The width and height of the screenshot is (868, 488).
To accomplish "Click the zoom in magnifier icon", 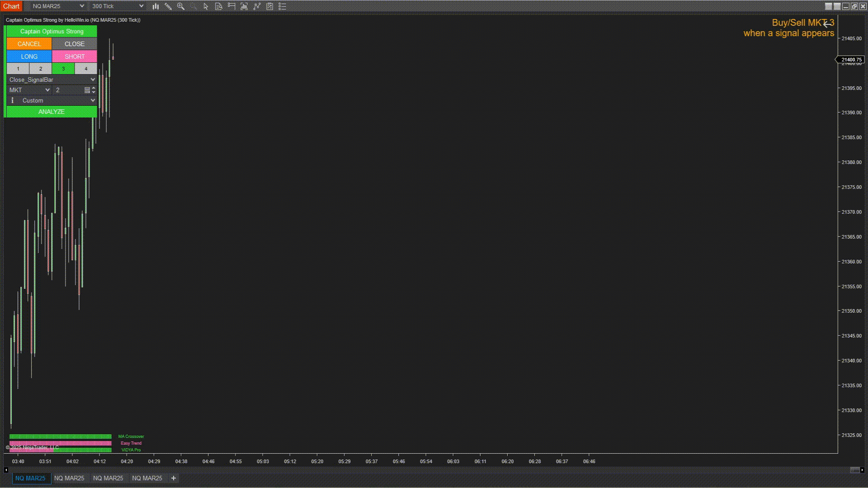I will pos(181,6).
